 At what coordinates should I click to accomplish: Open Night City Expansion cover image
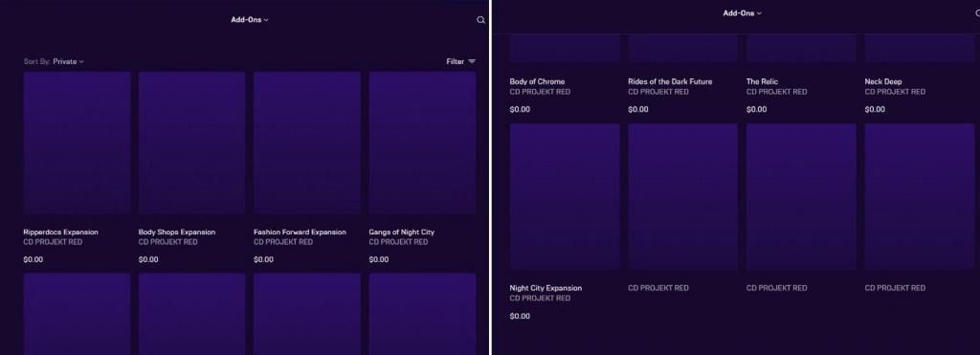coord(565,196)
